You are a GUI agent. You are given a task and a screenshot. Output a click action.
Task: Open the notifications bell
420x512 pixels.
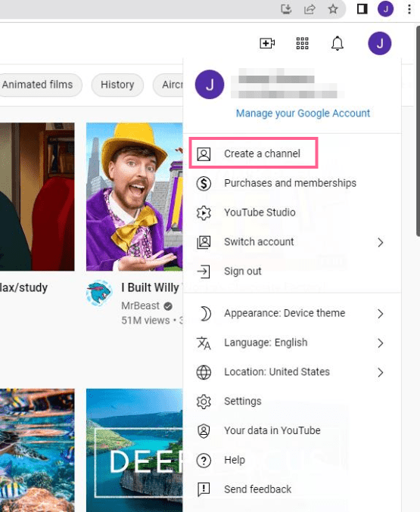(338, 43)
